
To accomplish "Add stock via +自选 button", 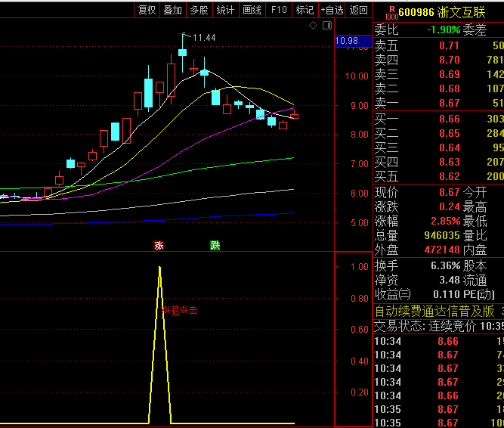I will pos(332,10).
